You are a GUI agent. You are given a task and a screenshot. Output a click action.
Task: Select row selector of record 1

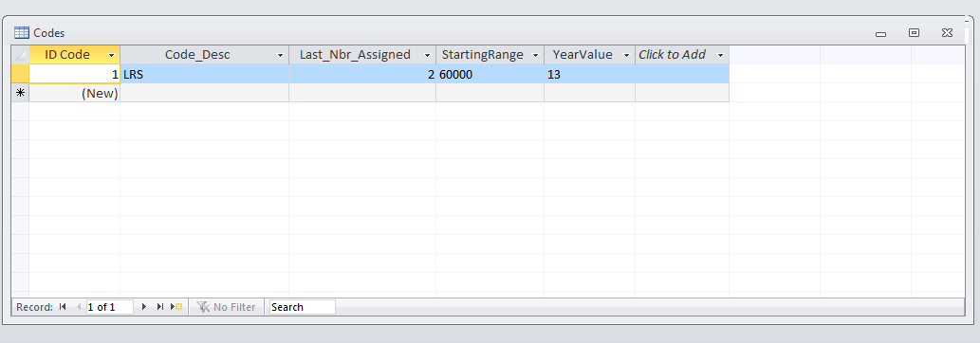20,74
